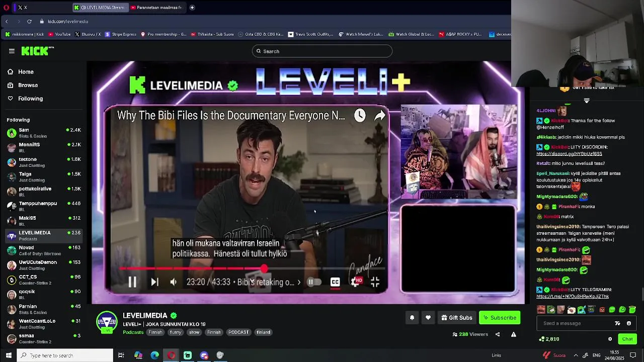The height and width of the screenshot is (362, 644).
Task: Open pottukoiralive channel in sidebar
Action: point(44,192)
